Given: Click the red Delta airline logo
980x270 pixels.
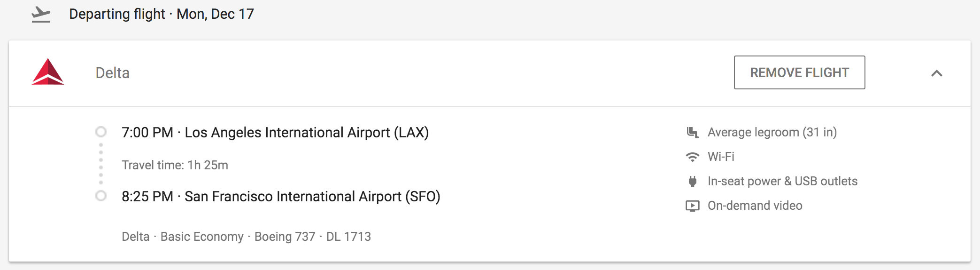Looking at the screenshot, I should (x=48, y=72).
